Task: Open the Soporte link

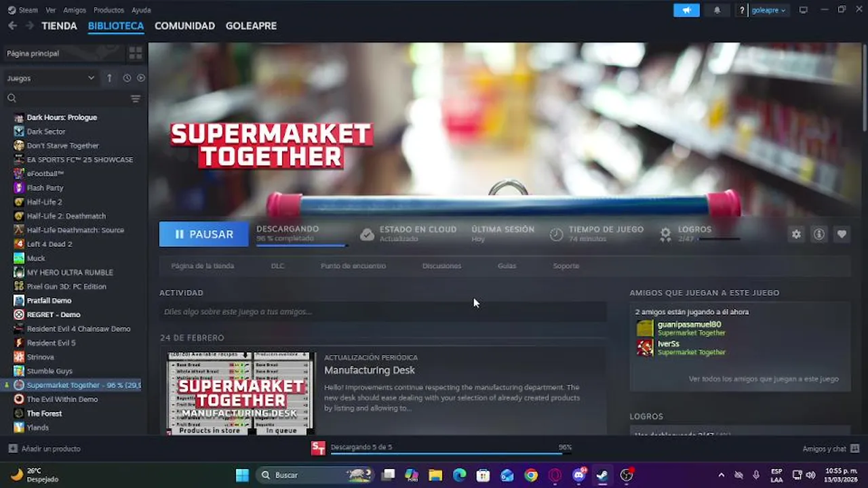Action: click(x=566, y=266)
